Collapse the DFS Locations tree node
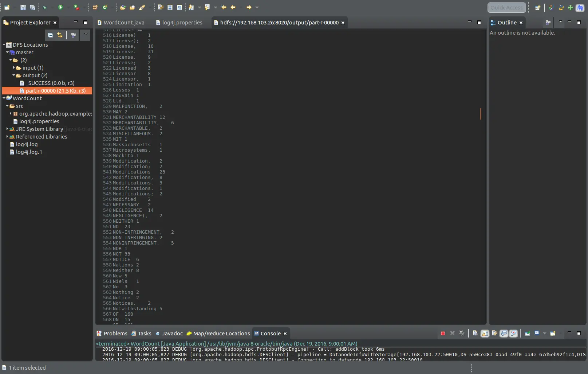This screenshot has height=374, width=588. (4, 44)
